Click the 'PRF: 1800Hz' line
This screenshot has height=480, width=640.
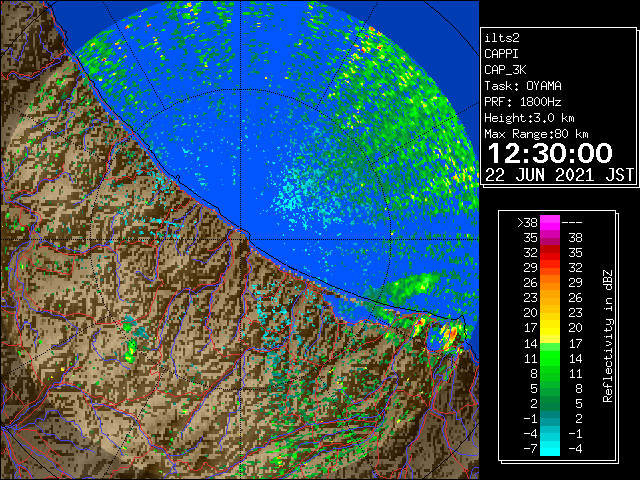(x=523, y=102)
